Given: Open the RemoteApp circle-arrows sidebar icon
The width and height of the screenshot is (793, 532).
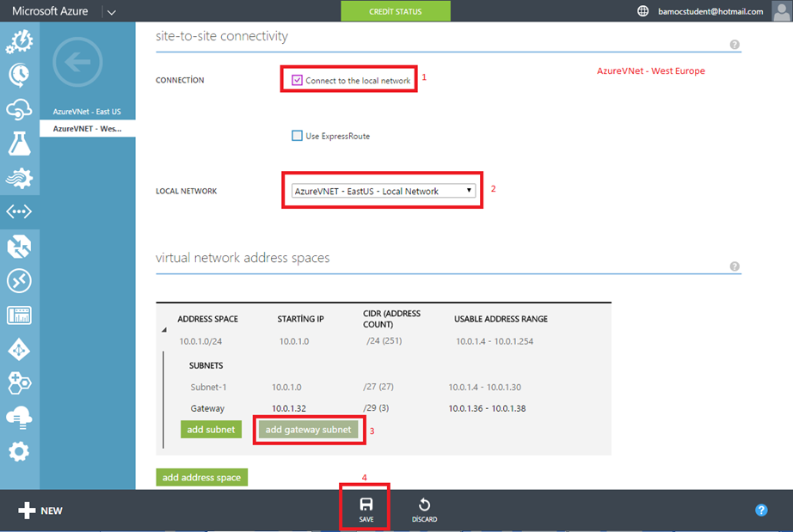Looking at the screenshot, I should pos(19,280).
